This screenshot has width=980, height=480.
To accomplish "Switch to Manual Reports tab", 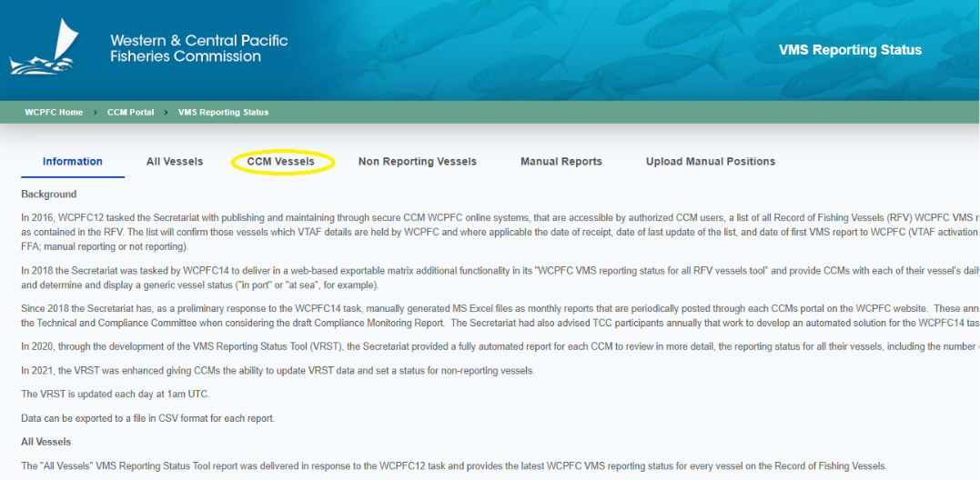I will (561, 162).
